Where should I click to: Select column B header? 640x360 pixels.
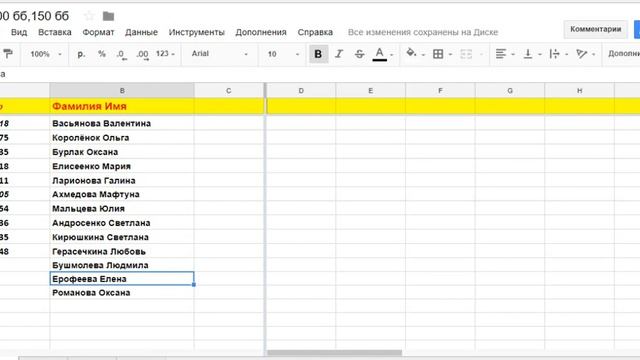coord(122,91)
